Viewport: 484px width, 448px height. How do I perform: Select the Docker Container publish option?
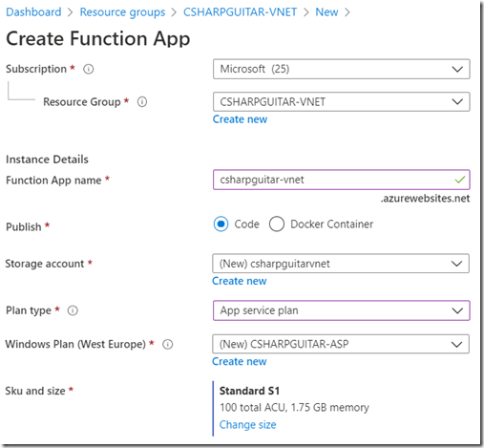277,224
